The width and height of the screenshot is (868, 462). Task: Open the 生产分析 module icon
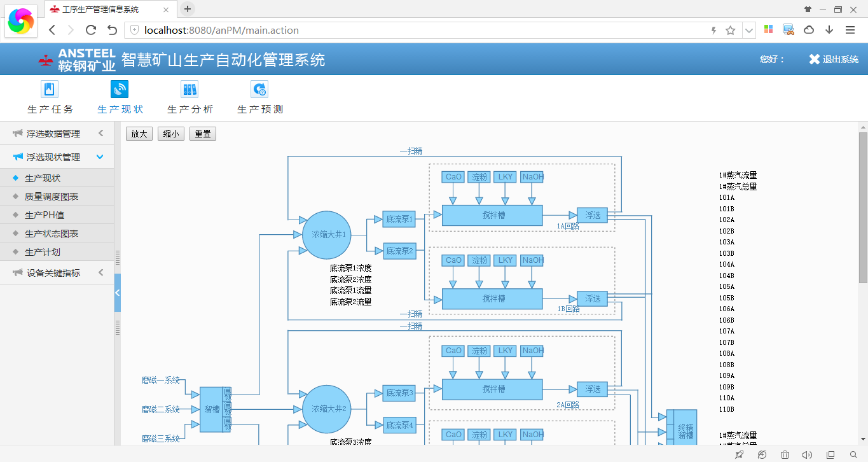coord(189,89)
